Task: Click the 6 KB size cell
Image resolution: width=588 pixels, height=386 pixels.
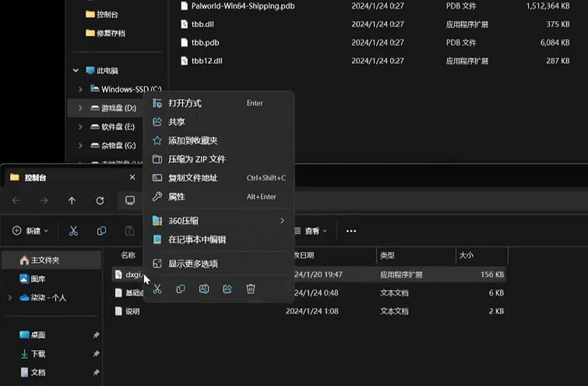Action: point(496,293)
